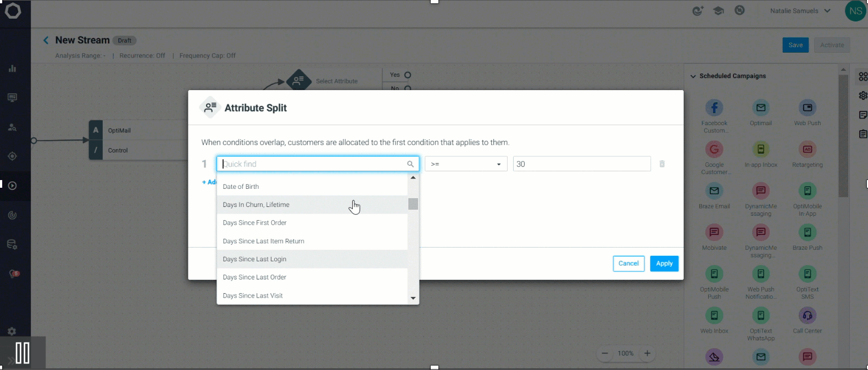The width and height of the screenshot is (868, 370).
Task: Open the four-circles components panel icon
Action: pyautogui.click(x=863, y=77)
